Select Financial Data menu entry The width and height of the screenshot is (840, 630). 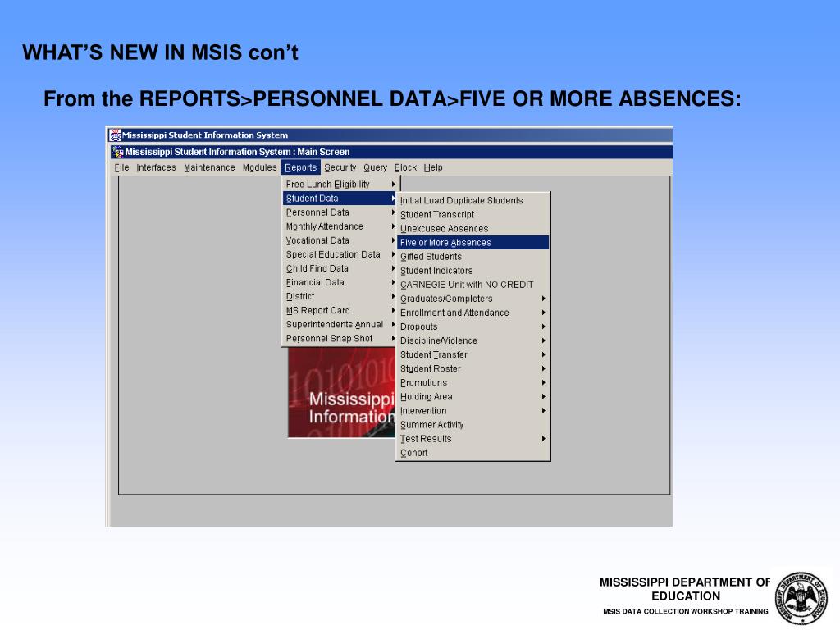(340, 282)
